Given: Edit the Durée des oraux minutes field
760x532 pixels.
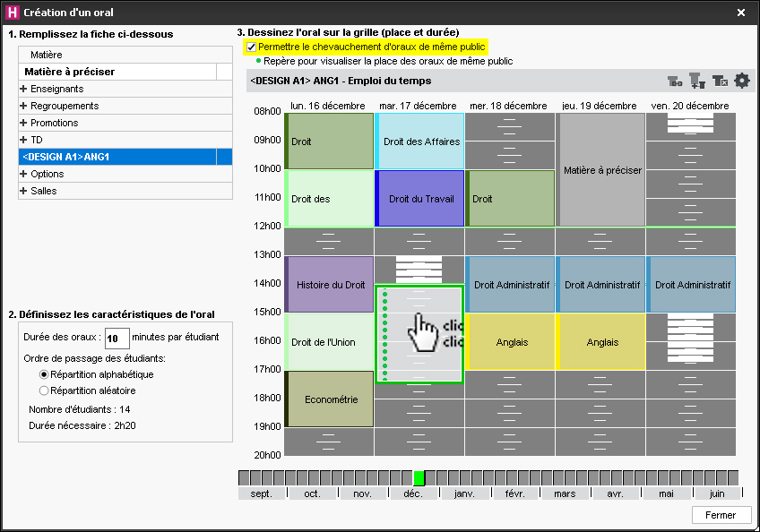Looking at the screenshot, I should [117, 339].
